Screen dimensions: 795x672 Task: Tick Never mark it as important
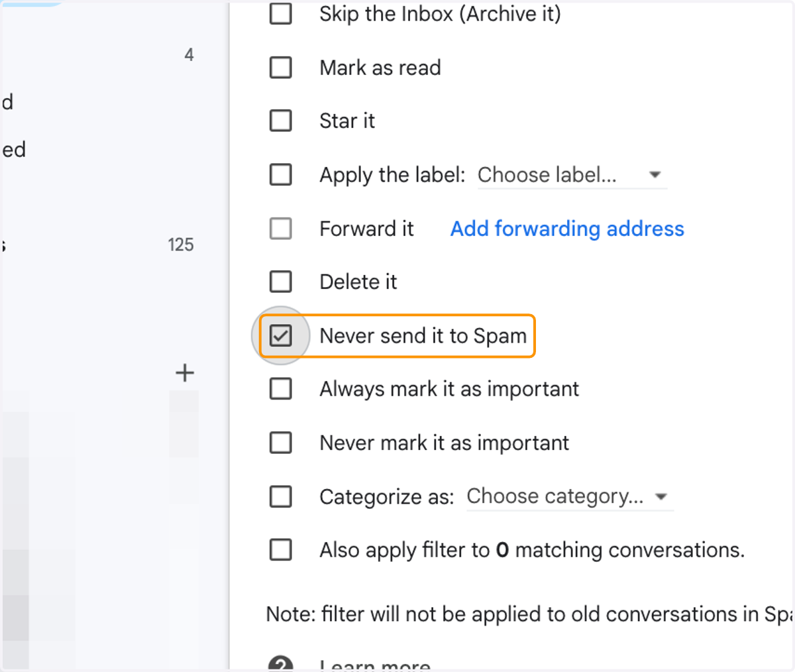pyautogui.click(x=281, y=442)
